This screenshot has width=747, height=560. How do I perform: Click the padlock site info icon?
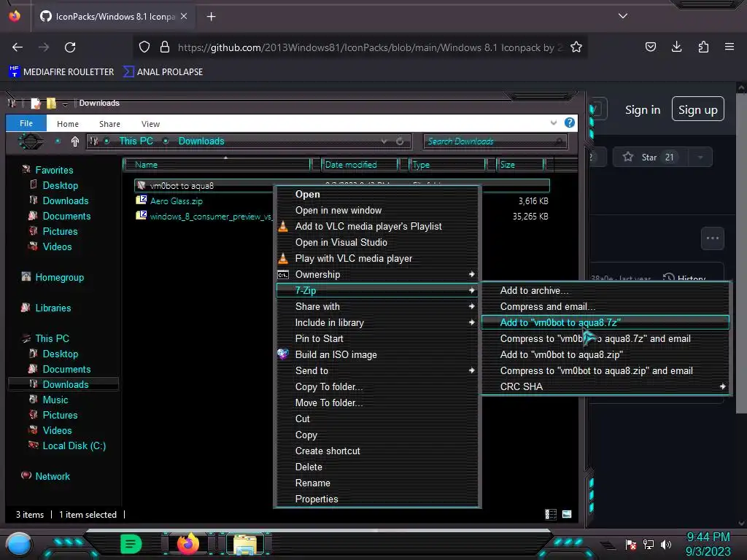pos(165,47)
